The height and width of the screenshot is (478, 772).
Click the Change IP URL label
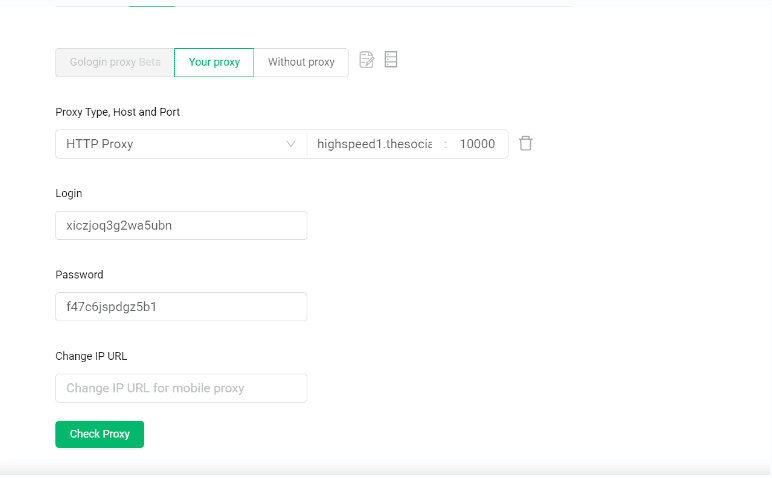[91, 356]
